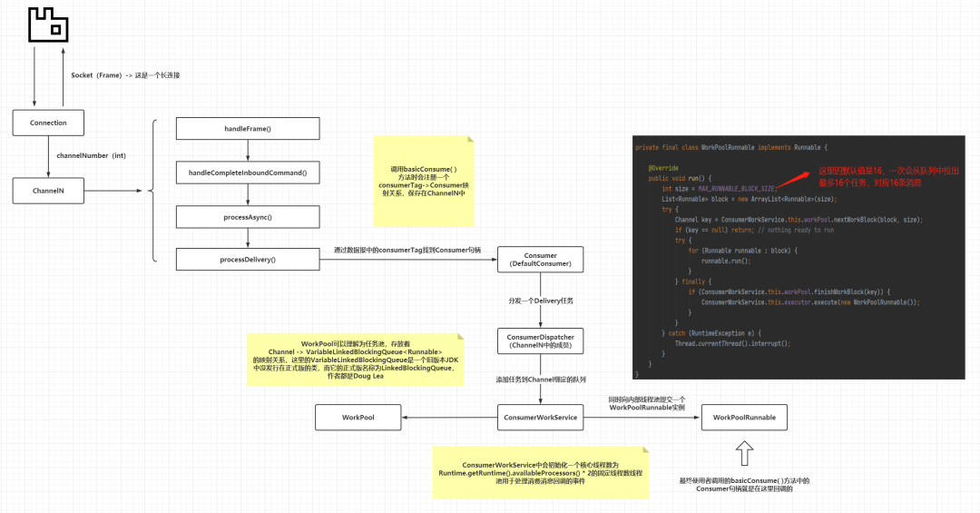Click the WorkPoolRunnable node

pyautogui.click(x=744, y=418)
